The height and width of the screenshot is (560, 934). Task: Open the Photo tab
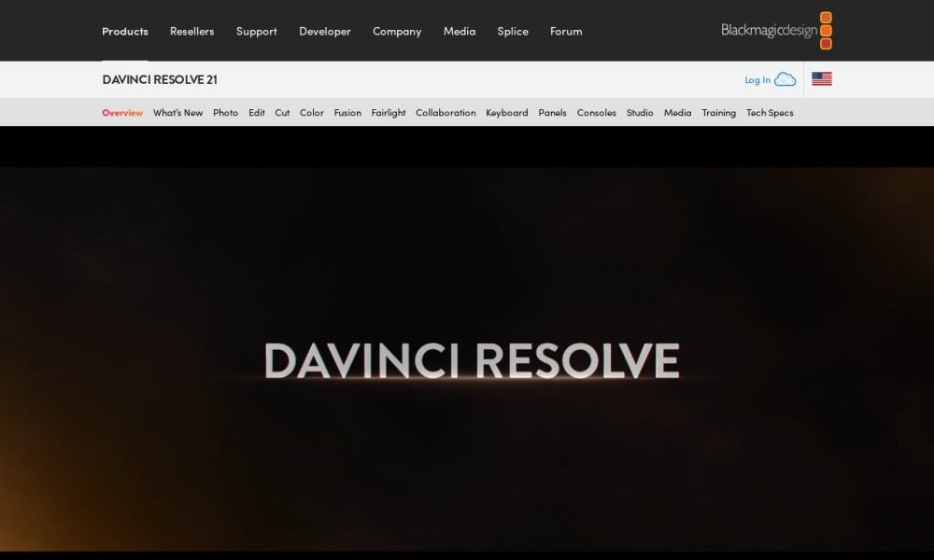click(225, 113)
